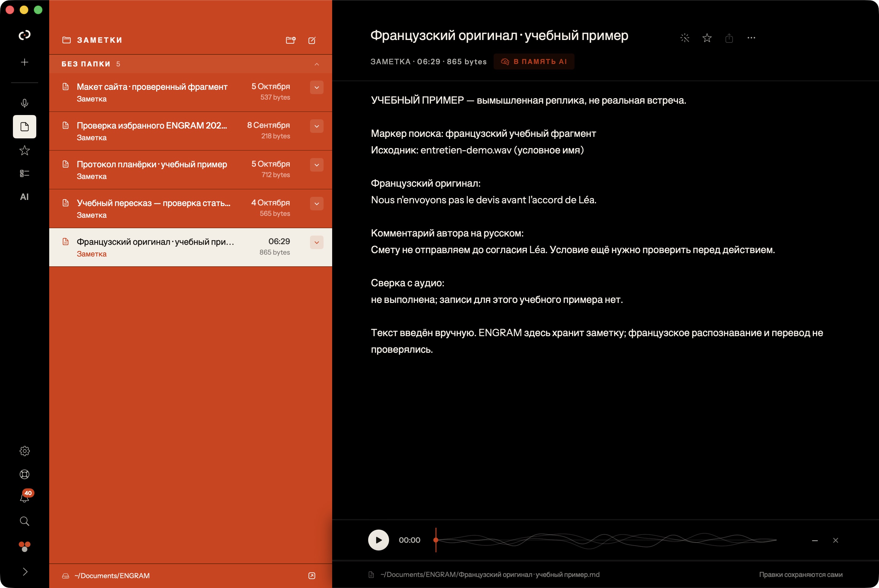Image resolution: width=879 pixels, height=588 pixels.
Task: Click note file path in footer
Action: coord(490,574)
